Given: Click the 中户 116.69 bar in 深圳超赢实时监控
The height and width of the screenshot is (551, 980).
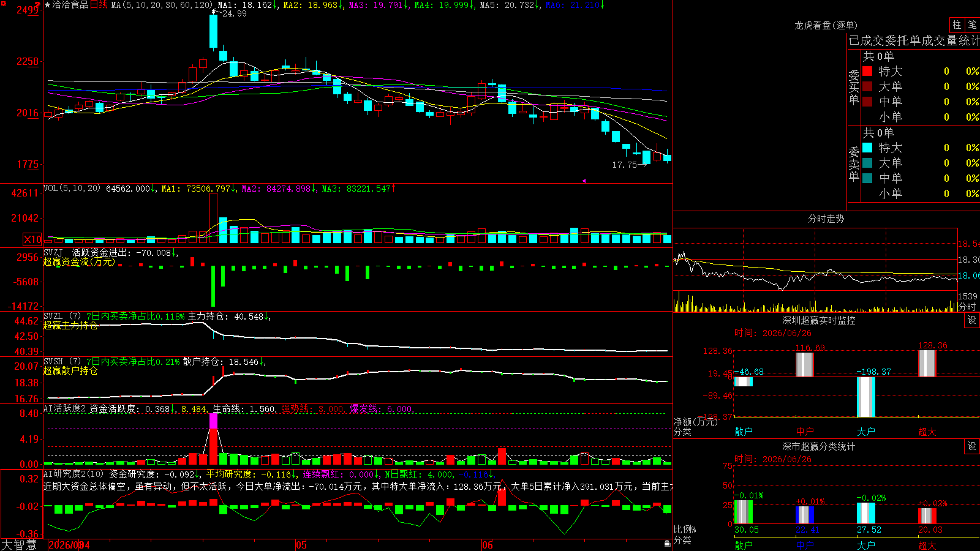Looking at the screenshot, I should point(805,364).
